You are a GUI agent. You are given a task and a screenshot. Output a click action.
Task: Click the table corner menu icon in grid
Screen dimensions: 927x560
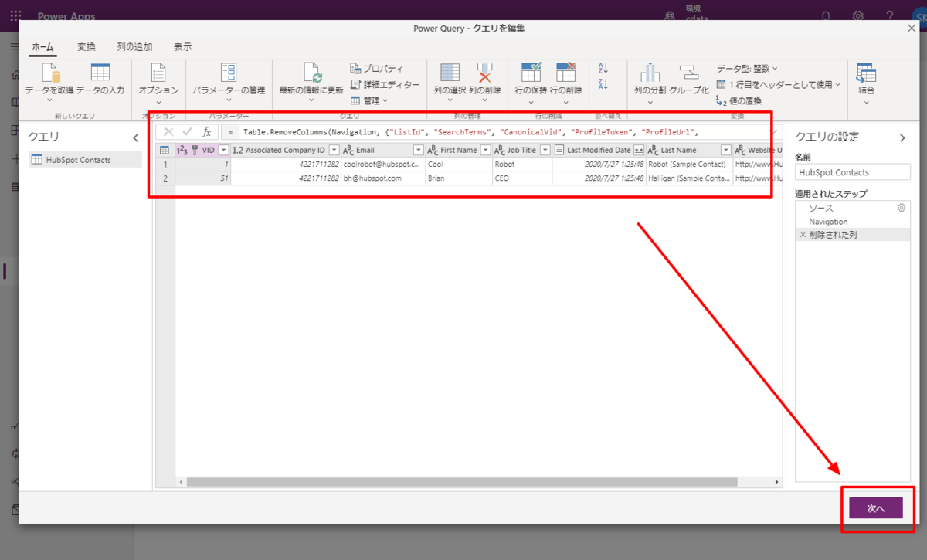pos(165,150)
